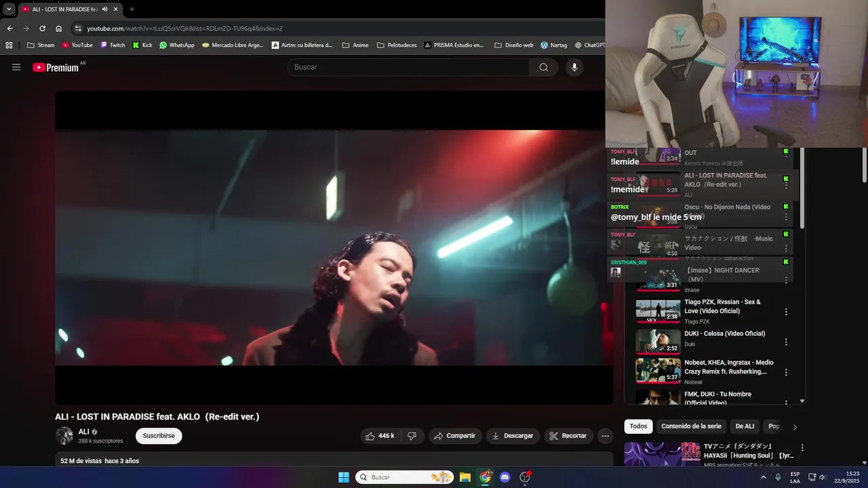Close the ALI - LOST IN PARADISE tab
868x488 pixels.
coord(116,9)
